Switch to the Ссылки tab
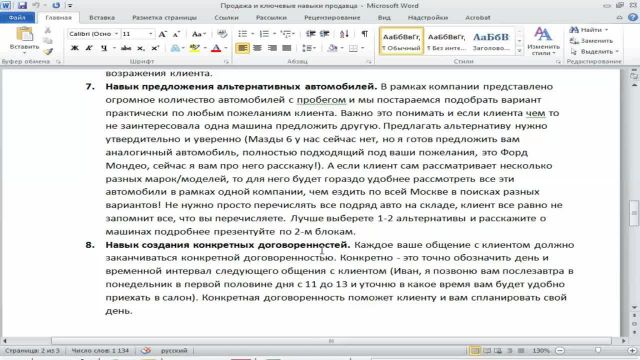640x360 pixels. point(226,18)
